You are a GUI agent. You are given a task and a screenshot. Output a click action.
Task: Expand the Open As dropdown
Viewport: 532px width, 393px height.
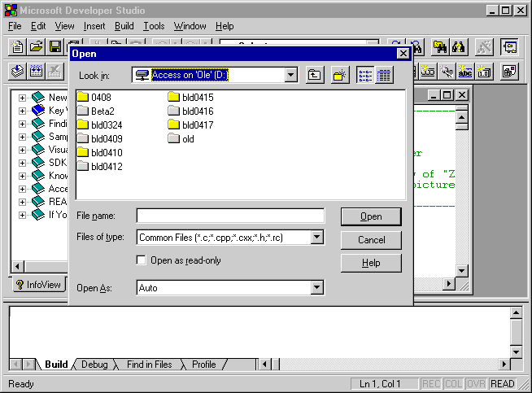tap(316, 288)
